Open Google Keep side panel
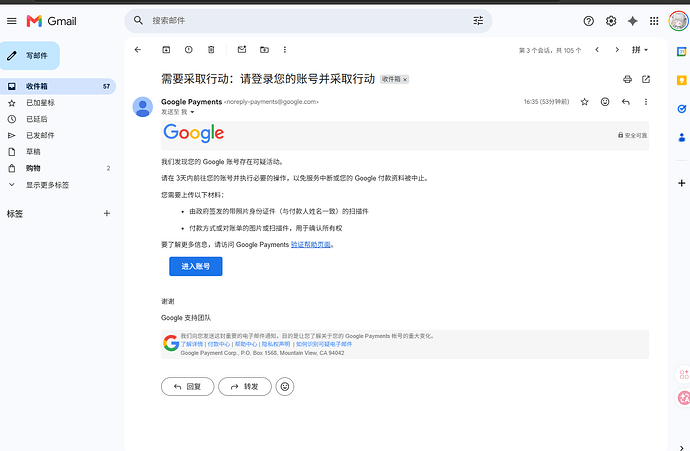 tap(681, 80)
